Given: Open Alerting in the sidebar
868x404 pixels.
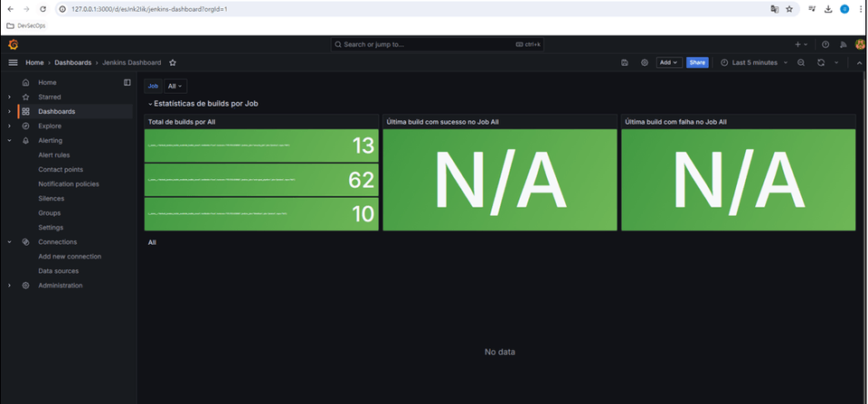Looking at the screenshot, I should click(50, 141).
